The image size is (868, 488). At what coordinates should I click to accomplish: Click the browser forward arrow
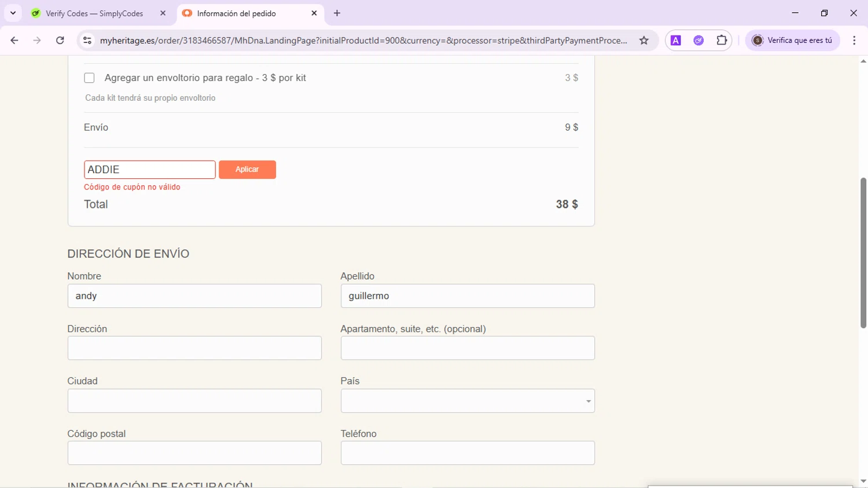coord(37,41)
